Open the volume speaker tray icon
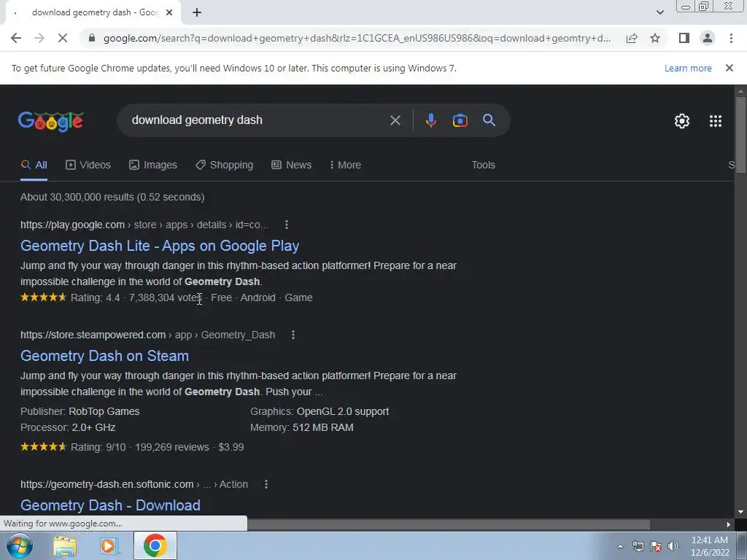 (x=673, y=546)
